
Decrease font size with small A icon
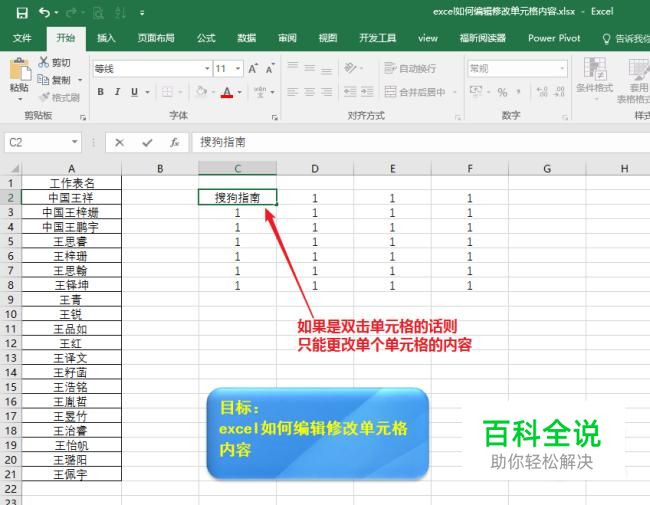pos(270,68)
